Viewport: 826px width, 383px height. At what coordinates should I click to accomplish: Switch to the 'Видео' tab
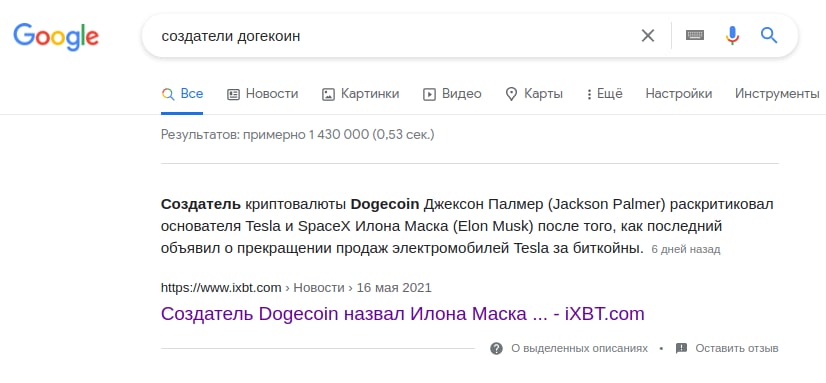pos(452,94)
